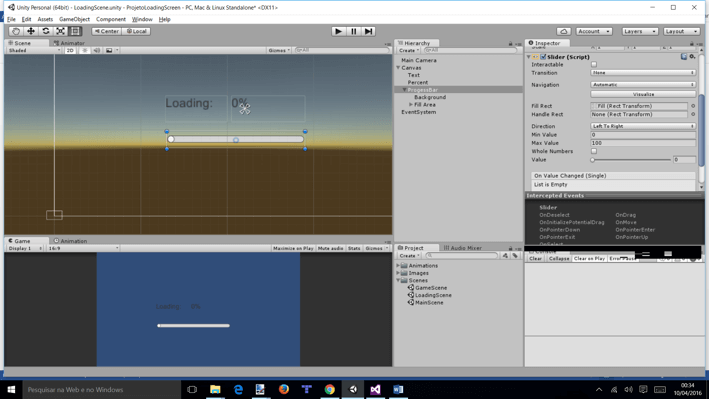Toggle Collapse in Console
Image resolution: width=709 pixels, height=399 pixels.
click(559, 259)
